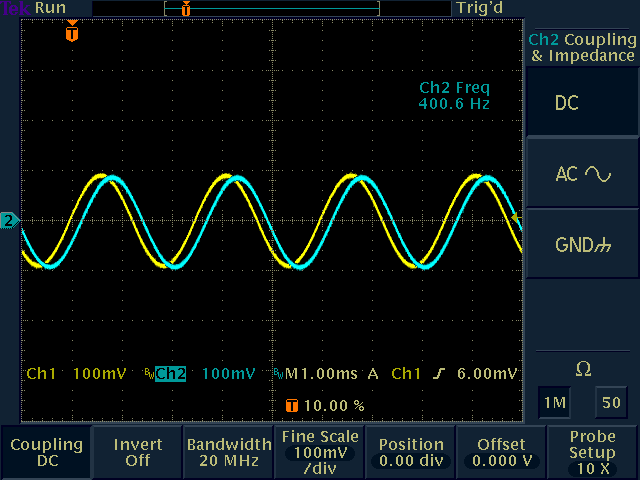
Task: Click the orange T 10.00 % trigger readout
Action: coord(325,406)
